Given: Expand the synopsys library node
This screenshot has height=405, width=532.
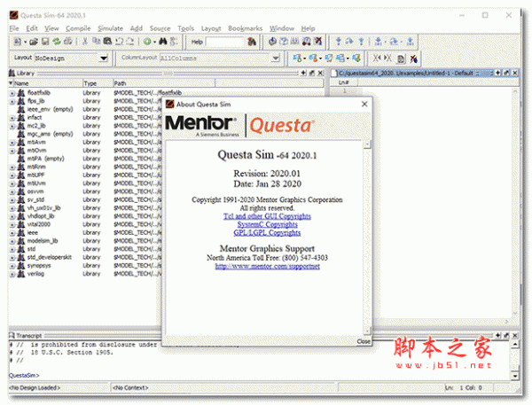Looking at the screenshot, I should [x=12, y=266].
